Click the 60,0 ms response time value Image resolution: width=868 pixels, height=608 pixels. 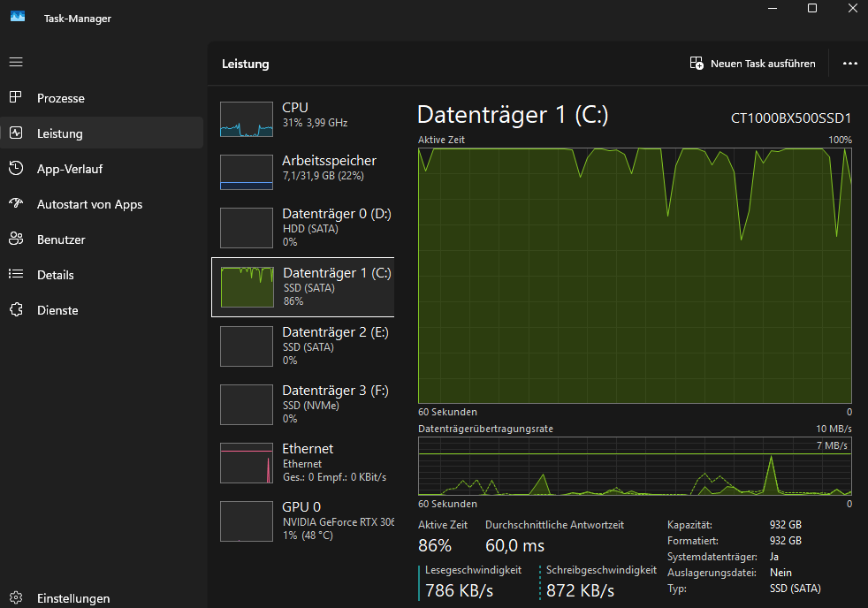coord(514,546)
